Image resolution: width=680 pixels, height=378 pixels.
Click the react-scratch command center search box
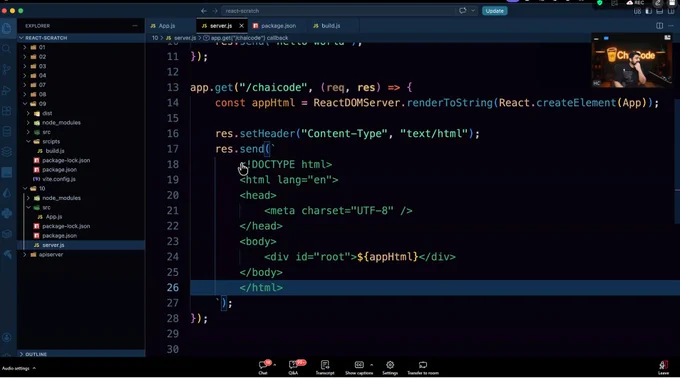pyautogui.click(x=338, y=11)
